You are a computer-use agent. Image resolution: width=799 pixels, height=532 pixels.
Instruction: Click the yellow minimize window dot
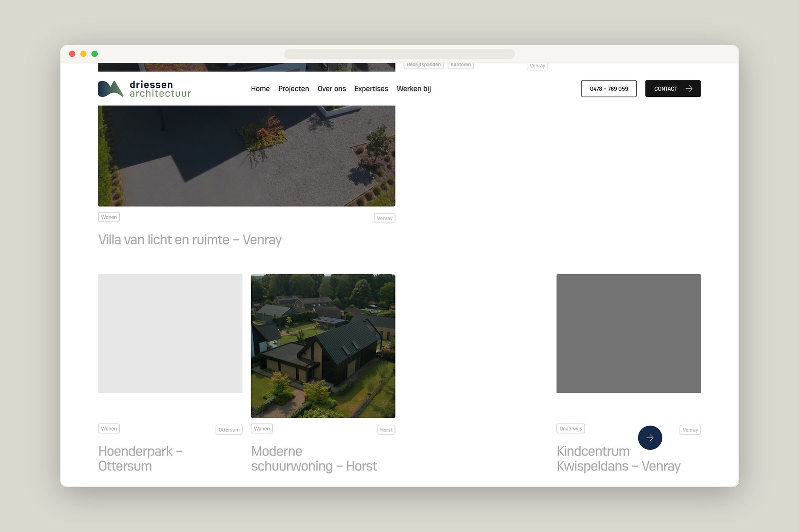pyautogui.click(x=83, y=54)
